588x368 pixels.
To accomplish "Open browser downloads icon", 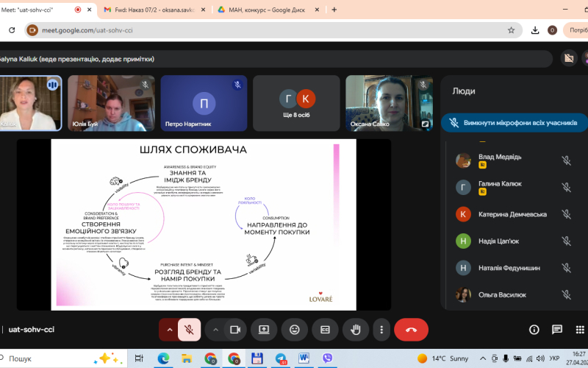I will (535, 30).
